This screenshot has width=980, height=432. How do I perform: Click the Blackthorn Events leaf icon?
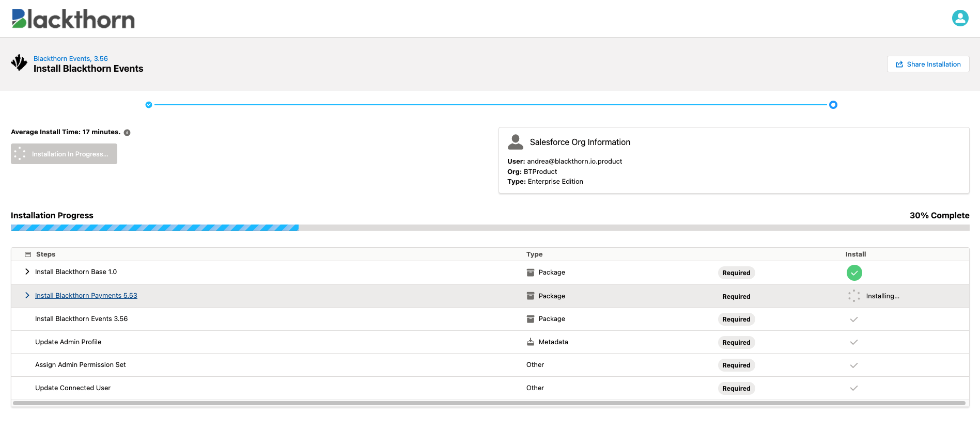point(19,62)
